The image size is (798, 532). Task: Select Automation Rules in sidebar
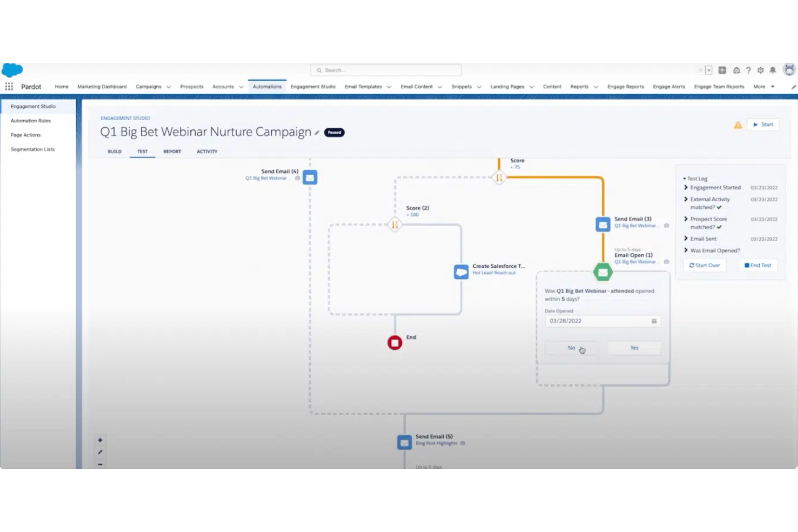pos(31,121)
